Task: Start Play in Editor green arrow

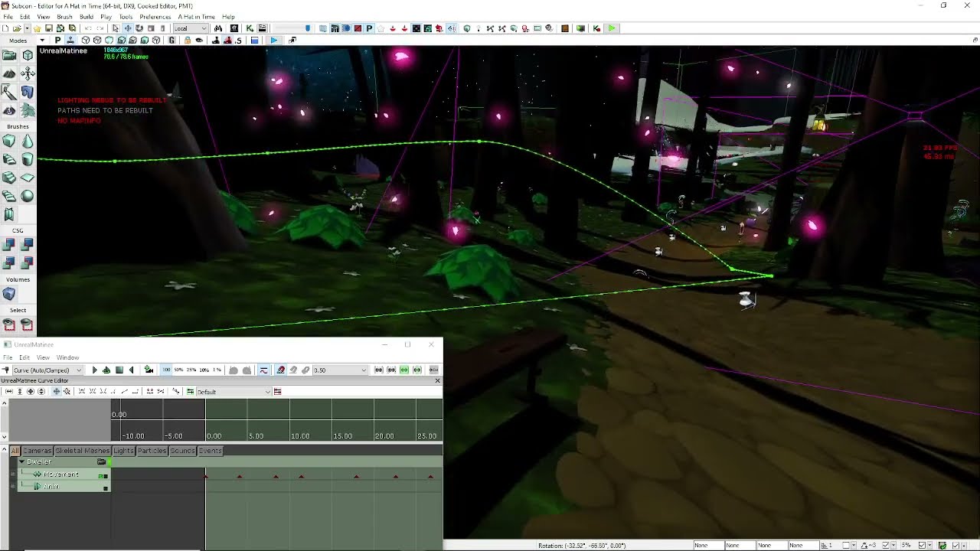Action: 612,28
